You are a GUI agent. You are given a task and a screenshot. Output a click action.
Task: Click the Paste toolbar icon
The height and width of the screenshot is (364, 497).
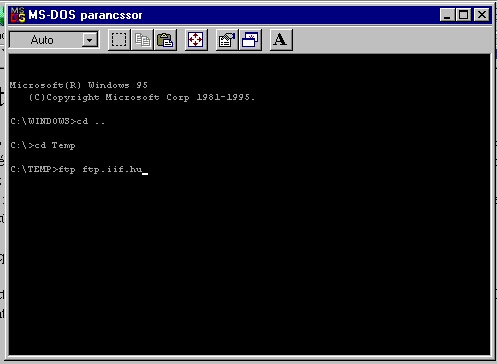(165, 40)
